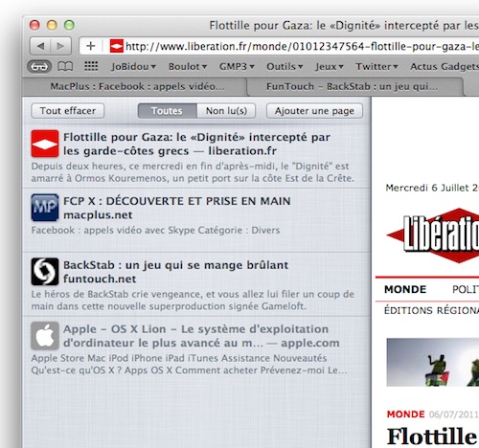Click the flotilla article photo
Image resolution: width=479 pixels, height=448 pixels.
pyautogui.click(x=433, y=363)
